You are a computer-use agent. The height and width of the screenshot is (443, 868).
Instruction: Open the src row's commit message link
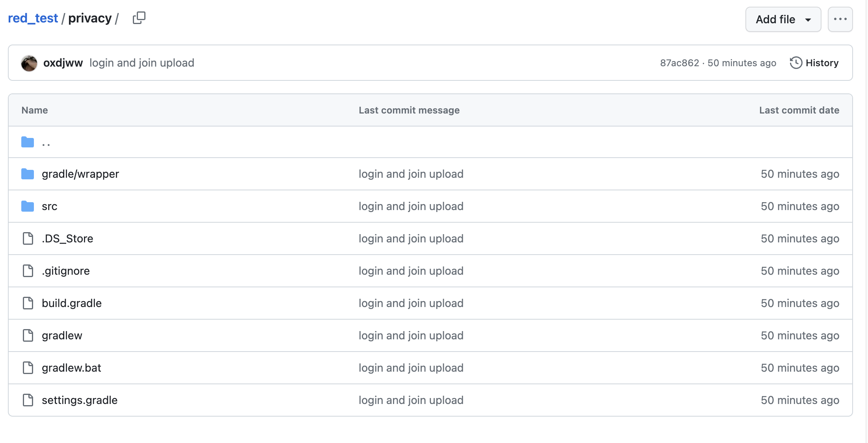click(x=411, y=206)
